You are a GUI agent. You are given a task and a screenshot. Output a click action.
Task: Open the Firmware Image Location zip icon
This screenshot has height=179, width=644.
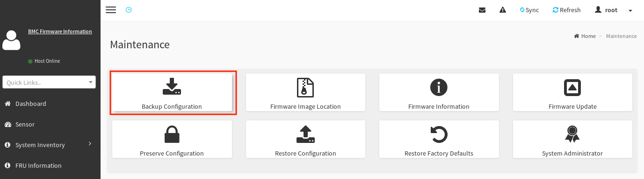click(305, 87)
